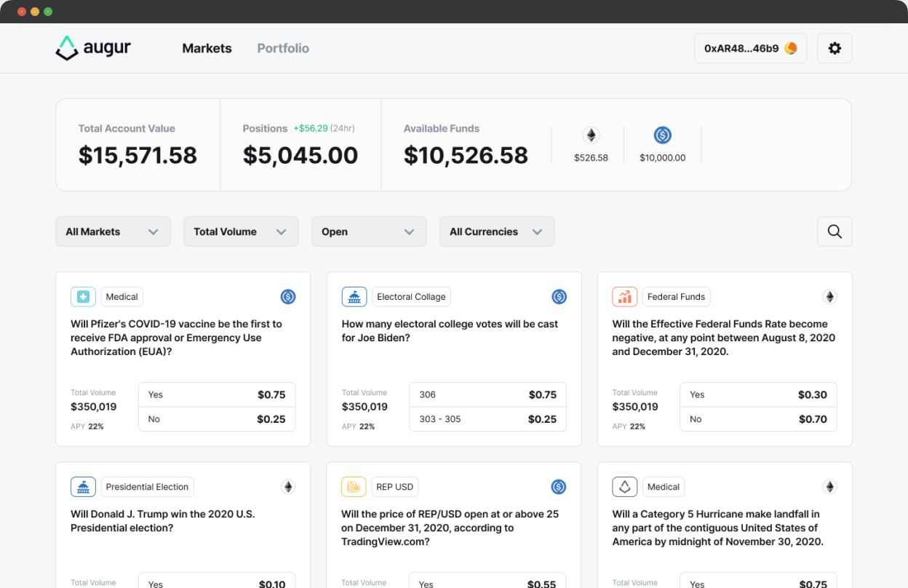Open the Effective Federal Funds Rate market
Viewport: 908px width, 588px height.
[x=723, y=338]
